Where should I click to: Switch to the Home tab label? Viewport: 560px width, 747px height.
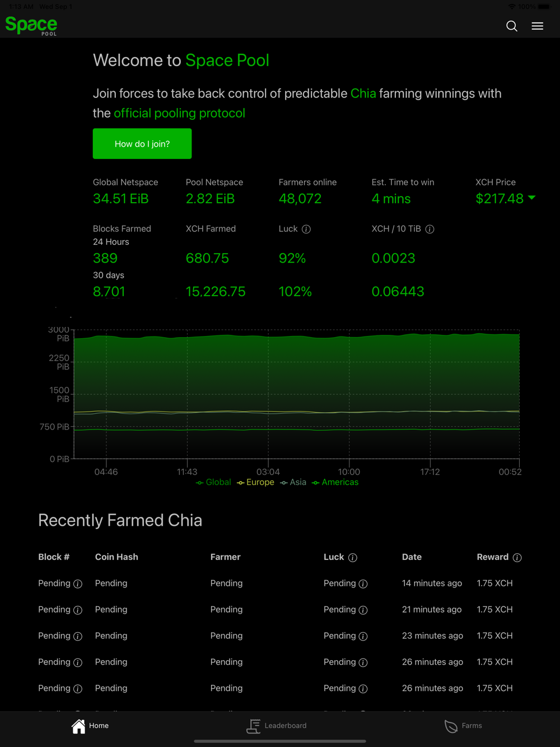pyautogui.click(x=99, y=726)
